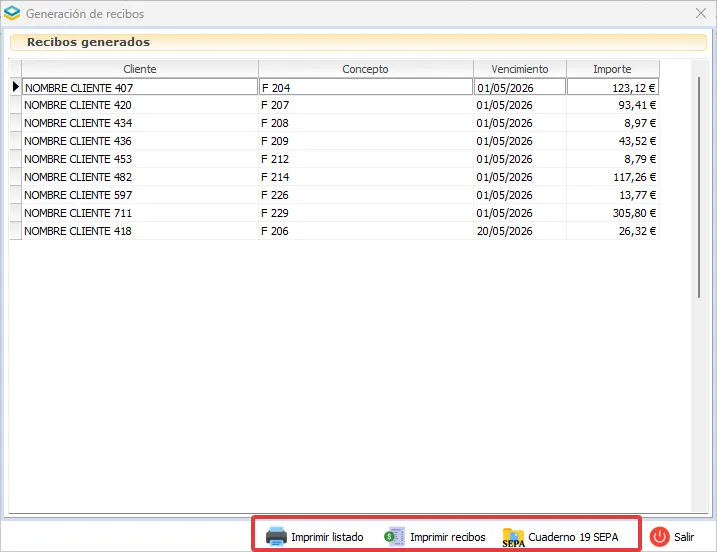Click the vertical scrollbar of the receipts grid

[699, 188]
